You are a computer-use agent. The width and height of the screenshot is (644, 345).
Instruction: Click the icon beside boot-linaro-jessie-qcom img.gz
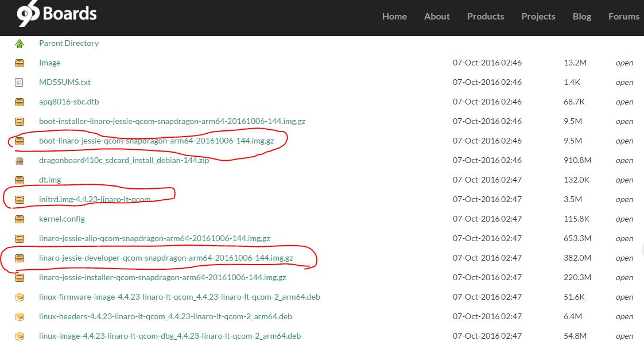(x=20, y=141)
